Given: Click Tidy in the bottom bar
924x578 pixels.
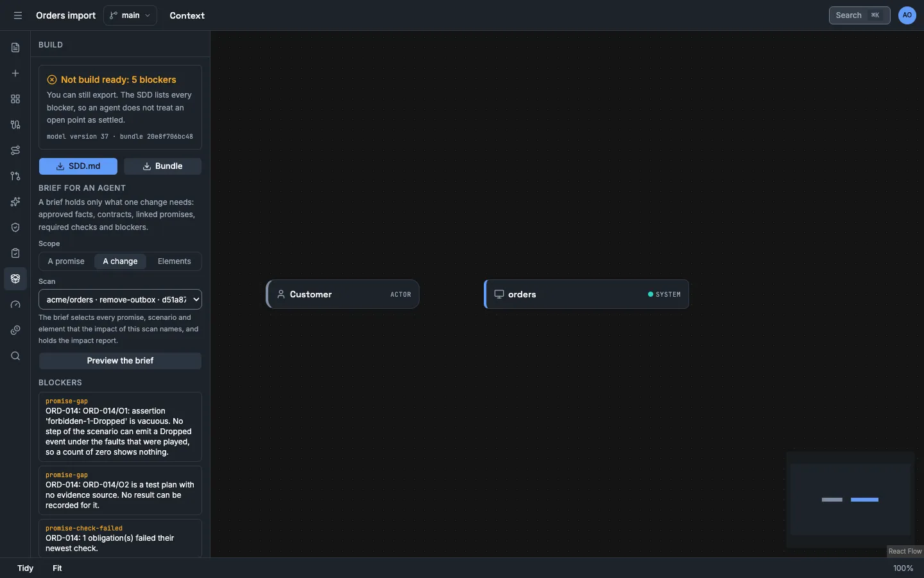Looking at the screenshot, I should (25, 568).
